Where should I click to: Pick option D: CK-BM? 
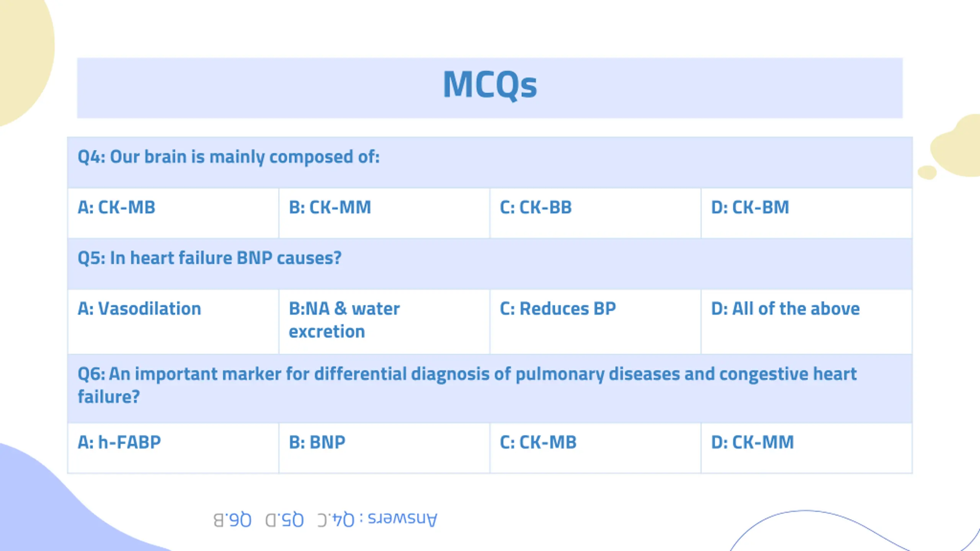(750, 207)
